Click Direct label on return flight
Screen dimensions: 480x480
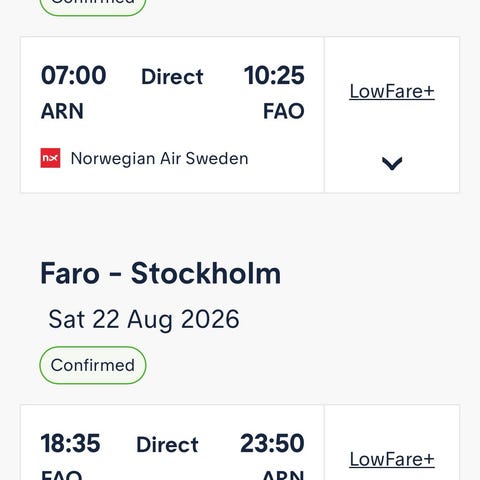click(x=167, y=445)
